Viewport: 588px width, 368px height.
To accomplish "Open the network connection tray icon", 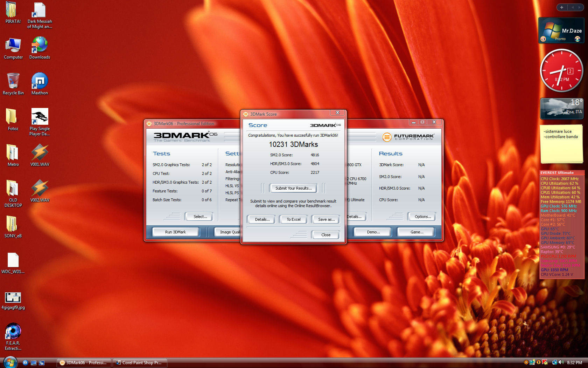I will 554,362.
